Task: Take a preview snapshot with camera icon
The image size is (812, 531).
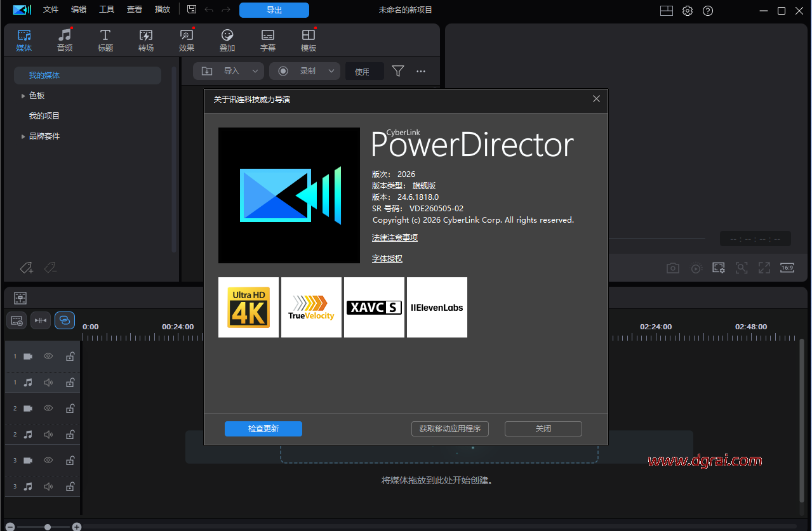Action: pos(673,268)
